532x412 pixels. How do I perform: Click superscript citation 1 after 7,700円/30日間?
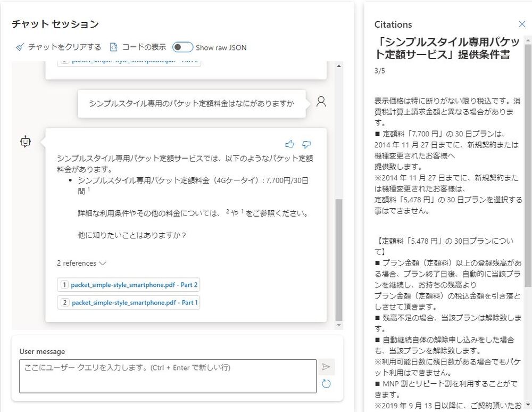click(x=89, y=189)
